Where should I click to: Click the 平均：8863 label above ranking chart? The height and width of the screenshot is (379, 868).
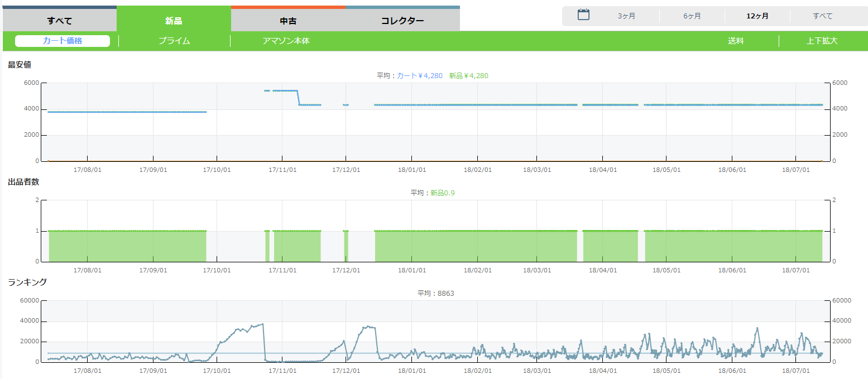pos(435,294)
